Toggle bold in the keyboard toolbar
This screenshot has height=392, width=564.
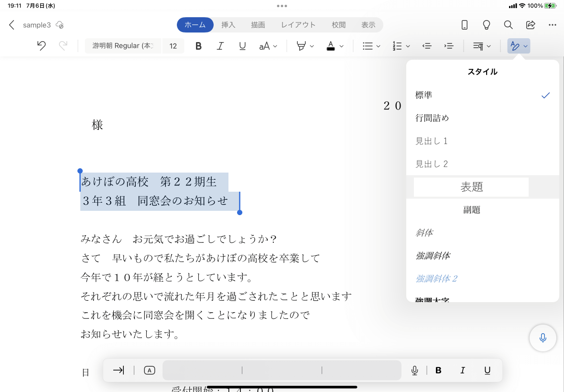point(438,370)
